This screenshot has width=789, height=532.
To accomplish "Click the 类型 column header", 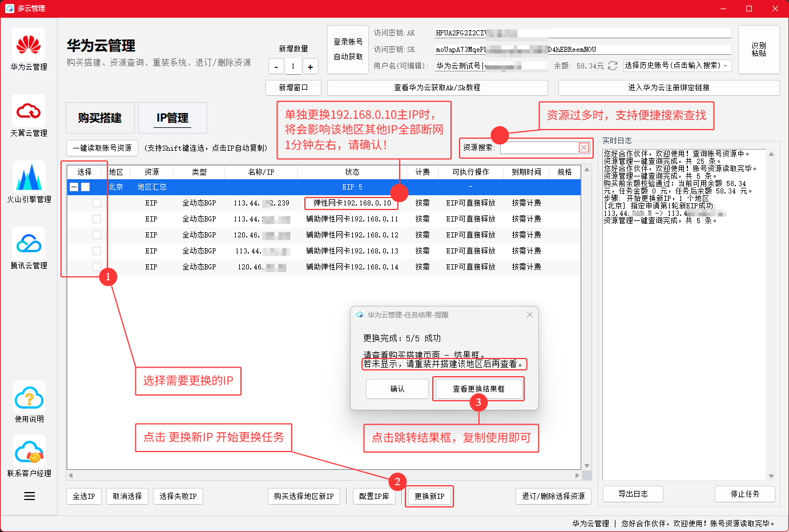I will [199, 172].
